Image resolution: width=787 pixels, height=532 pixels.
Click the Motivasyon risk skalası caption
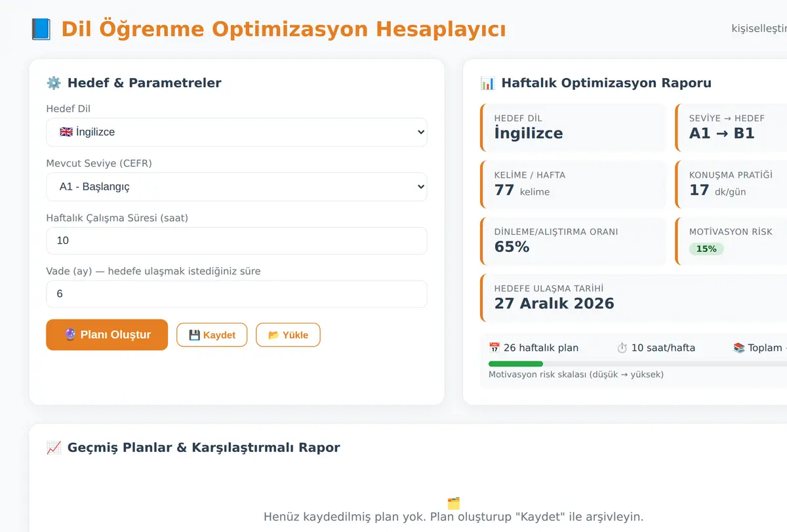coord(576,375)
